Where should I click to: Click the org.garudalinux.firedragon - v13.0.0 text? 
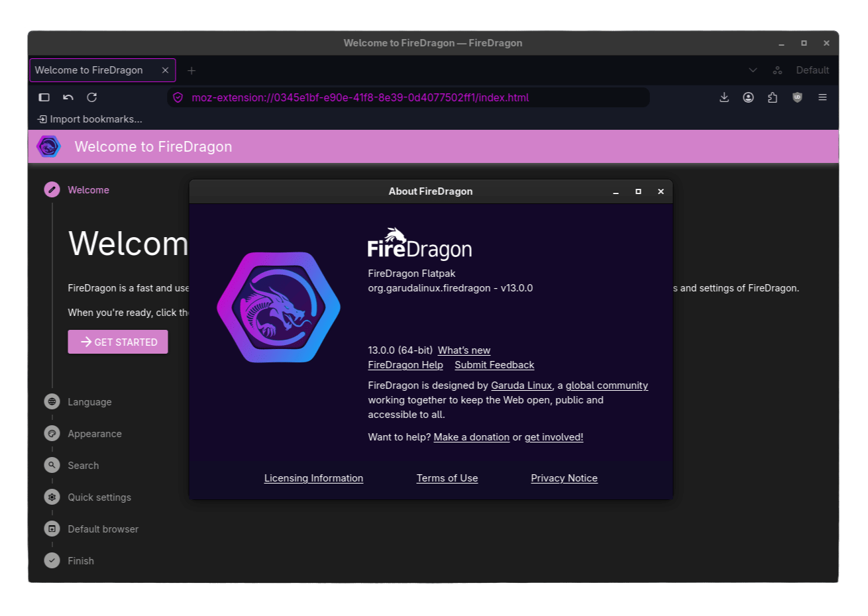[451, 288]
